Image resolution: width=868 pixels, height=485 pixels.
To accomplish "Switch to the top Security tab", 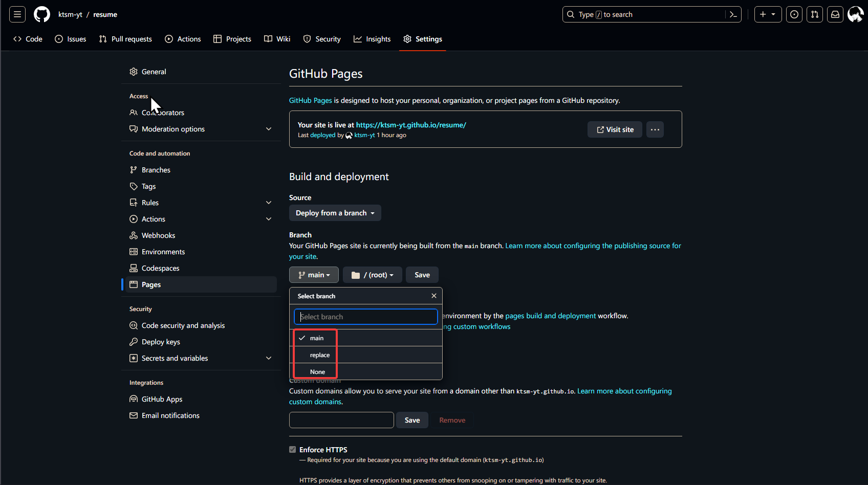I will point(322,39).
